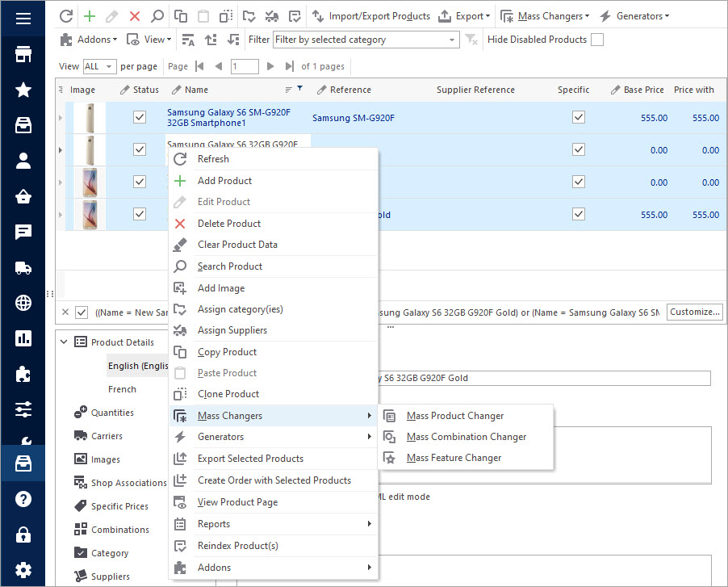This screenshot has width=728, height=587.
Task: Click the Refresh toolbar icon
Action: pos(66,16)
